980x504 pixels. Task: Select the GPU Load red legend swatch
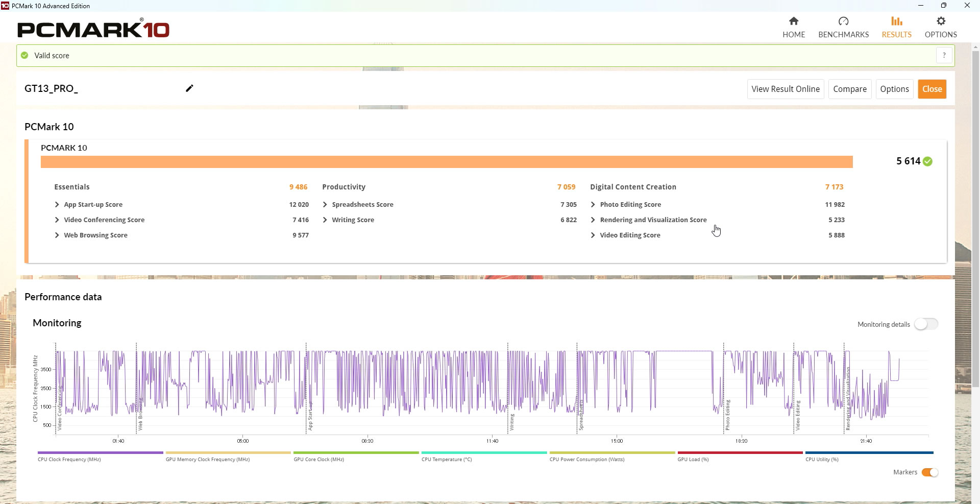pos(740,452)
